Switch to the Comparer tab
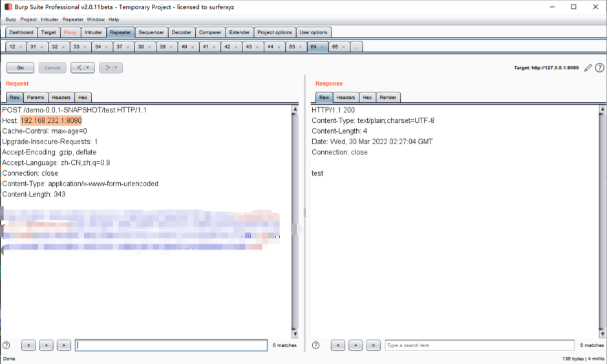 210,32
